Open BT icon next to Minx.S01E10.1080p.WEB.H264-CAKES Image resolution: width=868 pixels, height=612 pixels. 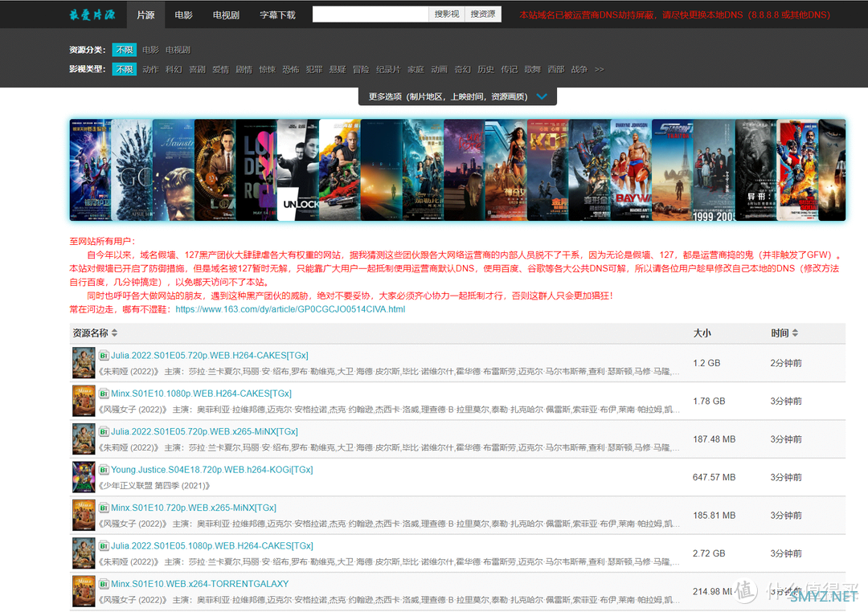click(104, 394)
